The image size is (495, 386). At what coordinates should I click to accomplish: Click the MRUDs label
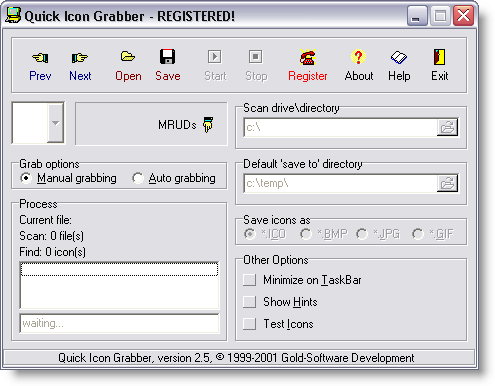tap(177, 125)
